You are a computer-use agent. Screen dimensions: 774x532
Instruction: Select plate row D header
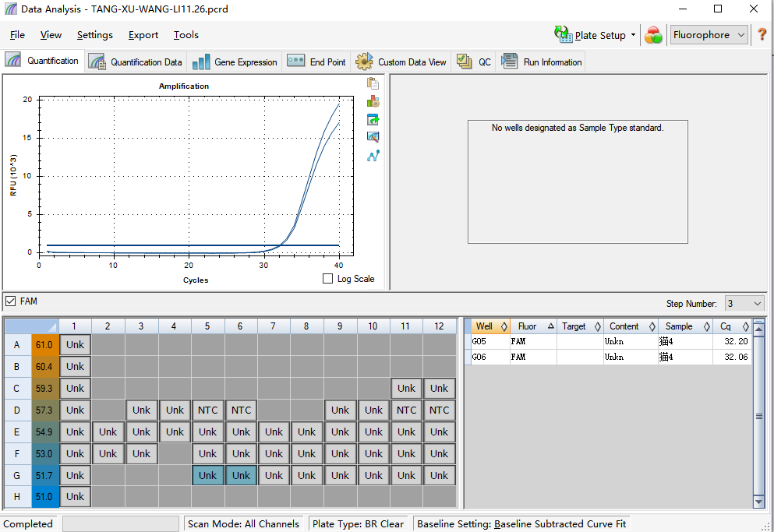coord(17,410)
